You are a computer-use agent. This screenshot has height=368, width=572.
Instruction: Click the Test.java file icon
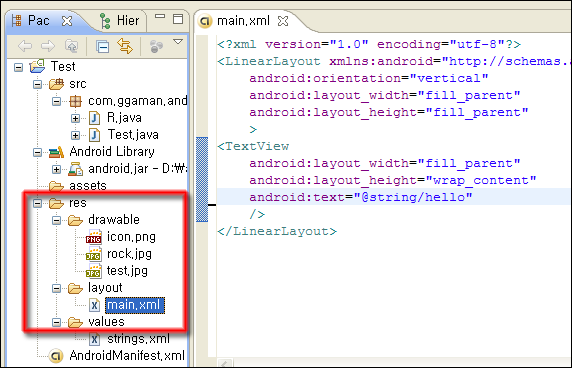coord(94,135)
